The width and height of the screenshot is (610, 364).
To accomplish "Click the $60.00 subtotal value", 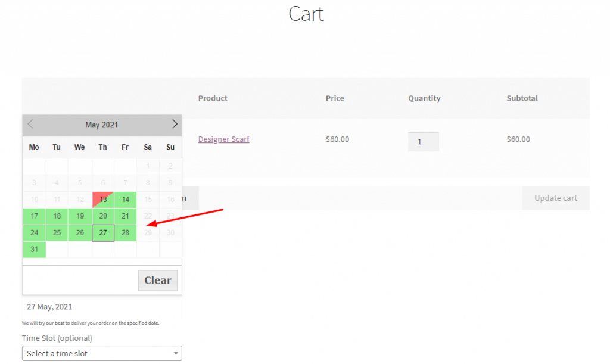I will (x=518, y=139).
